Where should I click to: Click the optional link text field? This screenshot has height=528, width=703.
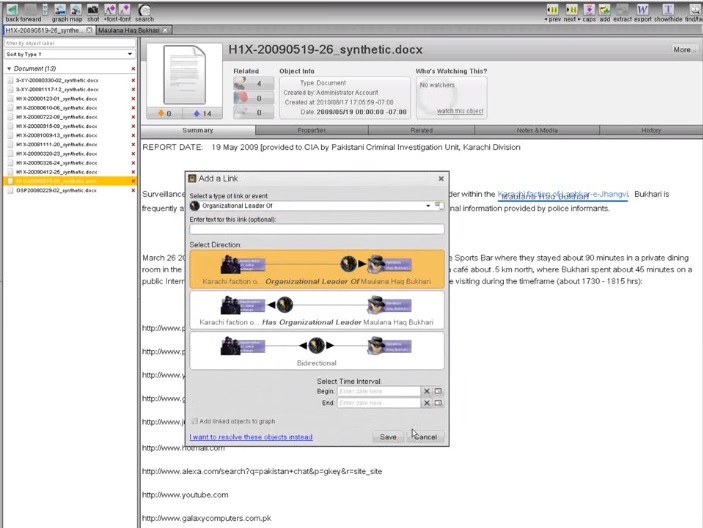[x=316, y=229]
